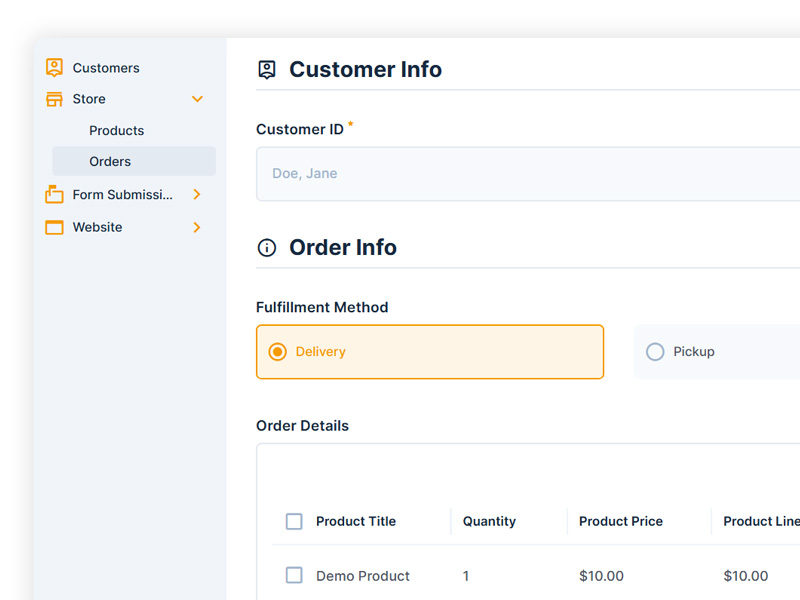The image size is (800, 600).
Task: Open Form Submissions via its clipboard icon
Action: click(x=53, y=194)
